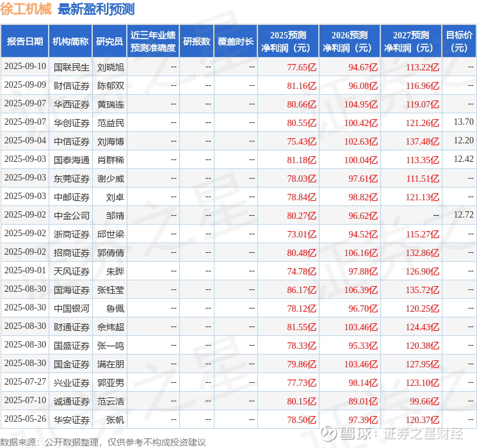Click institution 中国银河
Viewport: 477px width, 448px height.
[72, 308]
